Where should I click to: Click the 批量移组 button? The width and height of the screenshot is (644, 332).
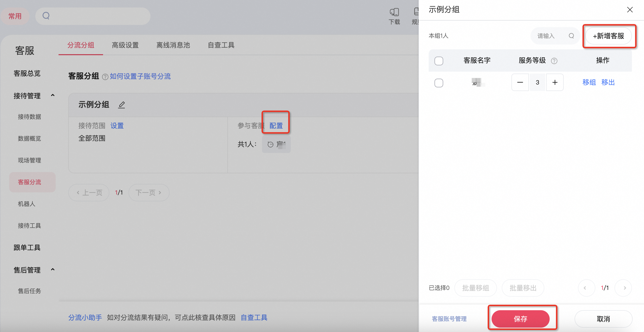(475, 288)
